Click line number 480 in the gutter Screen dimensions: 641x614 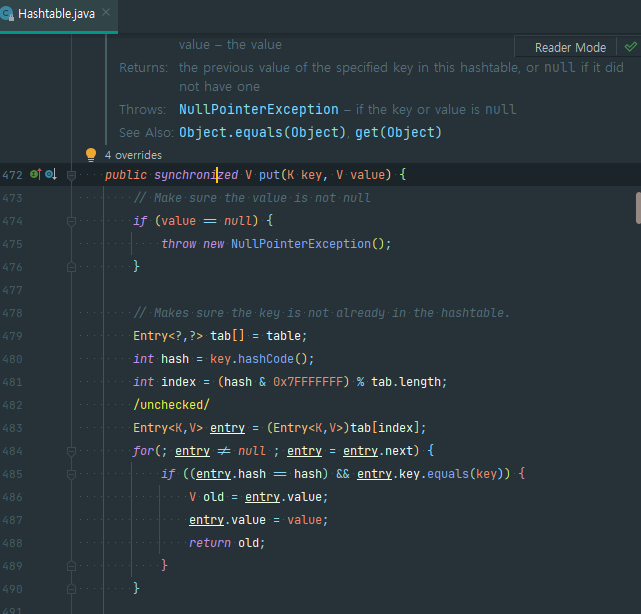[12, 359]
